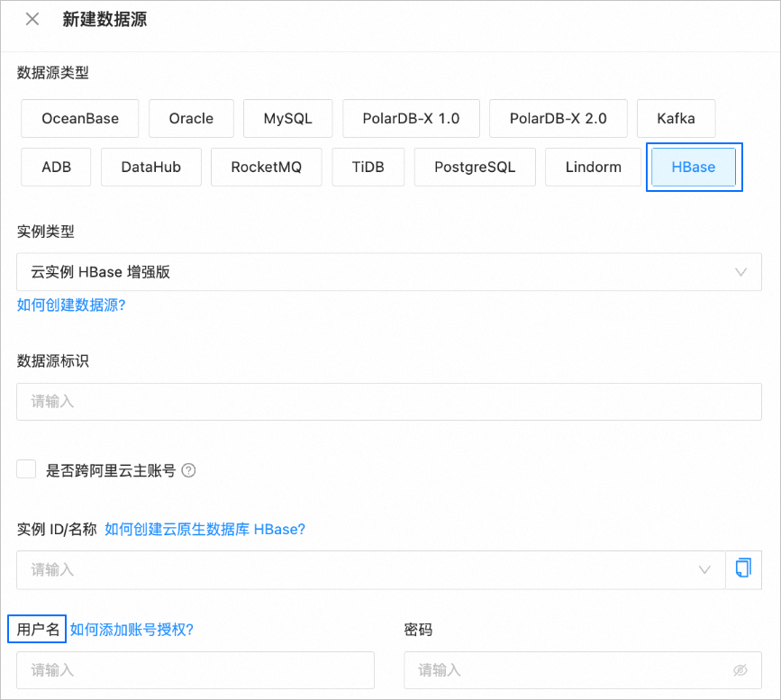The width and height of the screenshot is (781, 700).
Task: Click the 用户名 input field
Action: (x=195, y=669)
